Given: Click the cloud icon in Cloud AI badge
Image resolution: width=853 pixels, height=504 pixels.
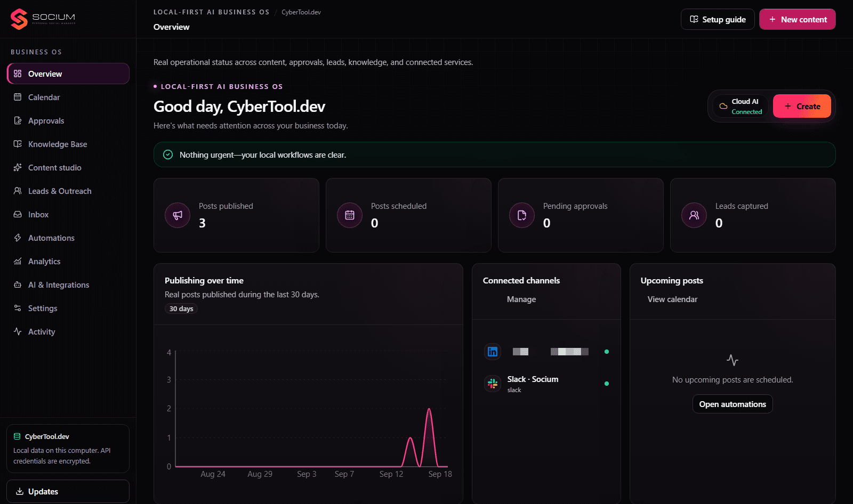Looking at the screenshot, I should pos(723,106).
